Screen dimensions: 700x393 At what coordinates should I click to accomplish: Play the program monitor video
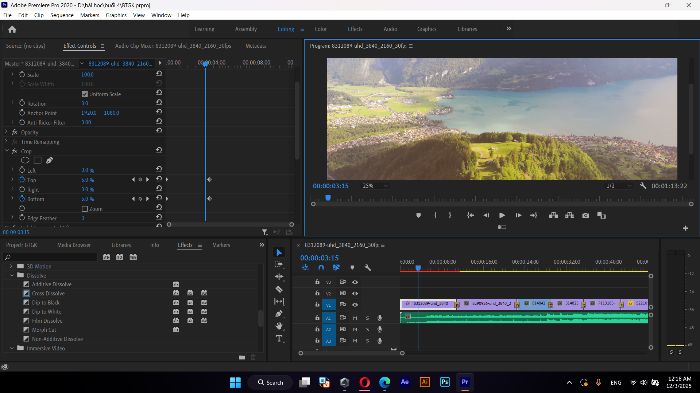502,215
